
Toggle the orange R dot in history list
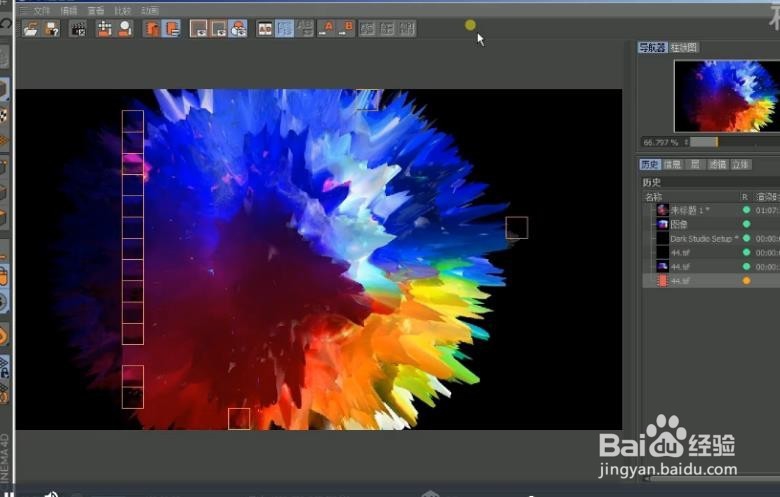tap(746, 281)
